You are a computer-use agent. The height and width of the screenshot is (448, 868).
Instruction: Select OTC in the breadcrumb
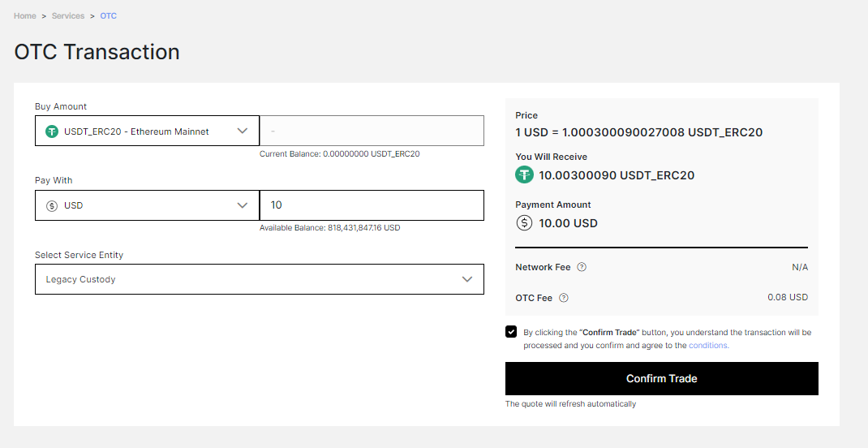[109, 16]
